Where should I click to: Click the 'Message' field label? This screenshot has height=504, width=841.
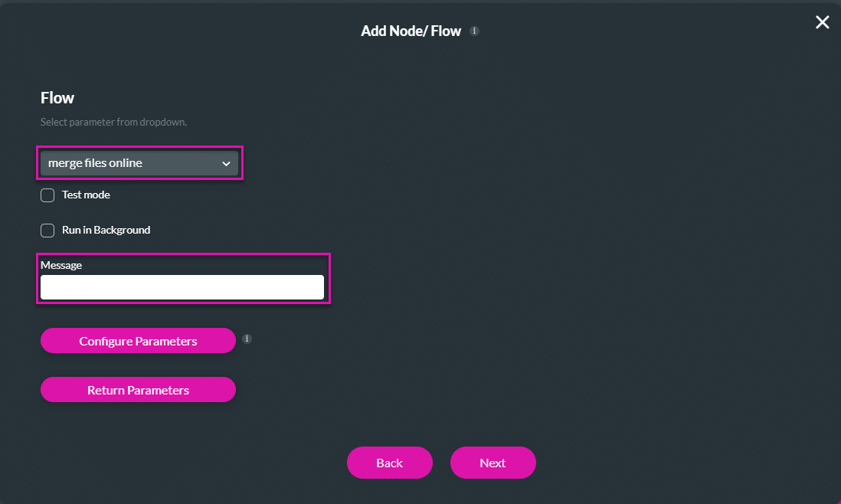tap(61, 265)
